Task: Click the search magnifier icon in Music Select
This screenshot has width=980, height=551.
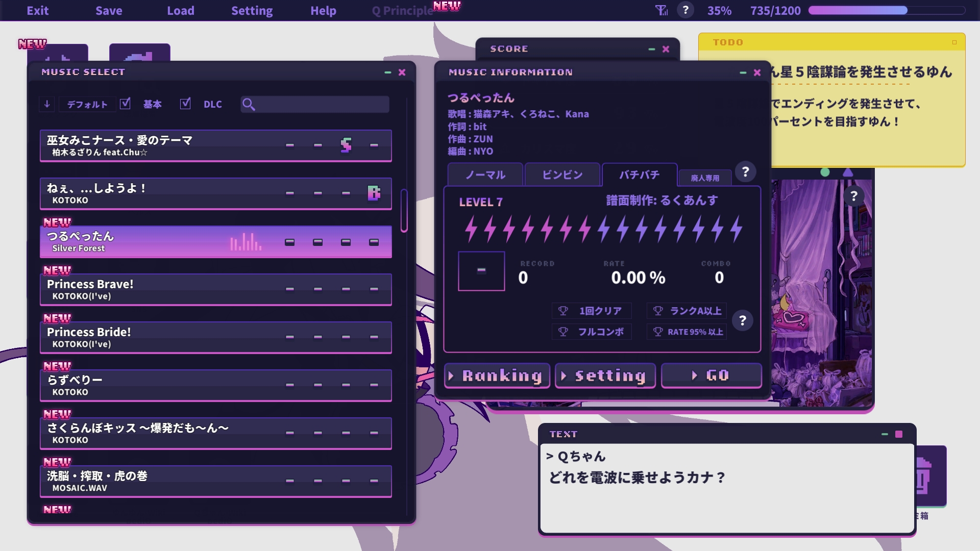Action: pyautogui.click(x=249, y=104)
